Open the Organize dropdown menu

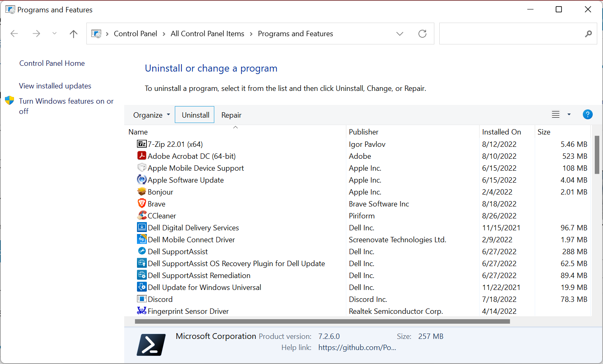coord(151,115)
